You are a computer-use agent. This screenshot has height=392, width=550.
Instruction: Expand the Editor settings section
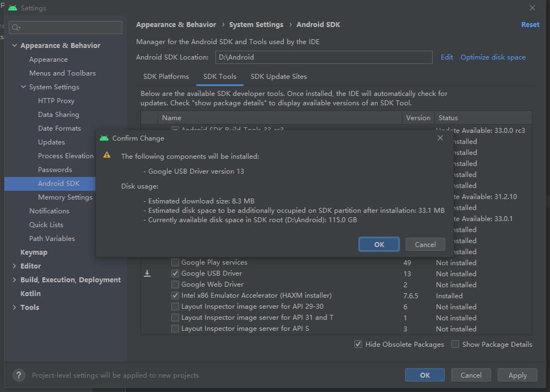[x=14, y=266]
